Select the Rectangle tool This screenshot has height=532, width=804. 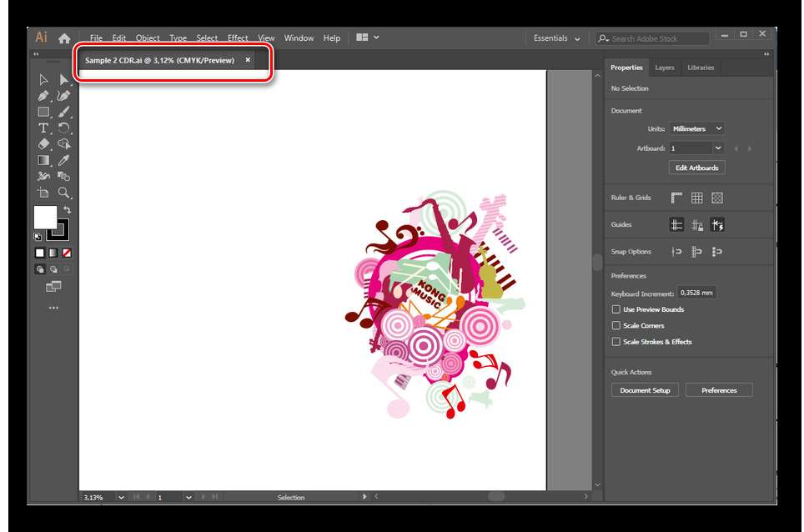tap(43, 112)
